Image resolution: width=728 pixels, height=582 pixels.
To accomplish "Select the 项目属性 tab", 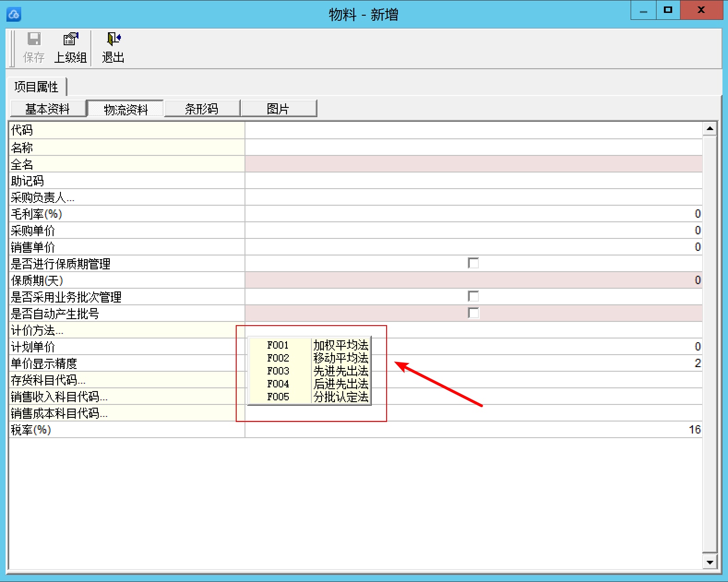I will [x=36, y=87].
